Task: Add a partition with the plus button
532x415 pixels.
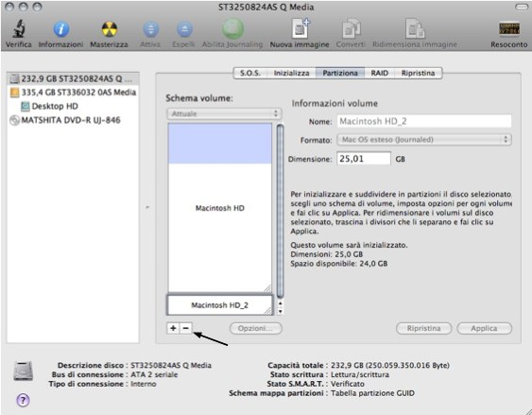Action: click(173, 328)
